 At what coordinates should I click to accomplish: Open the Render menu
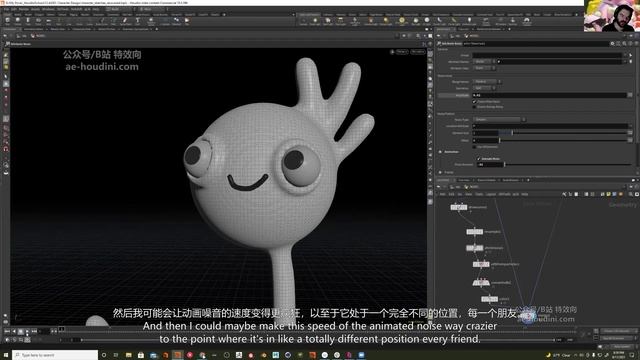pos(24,9)
